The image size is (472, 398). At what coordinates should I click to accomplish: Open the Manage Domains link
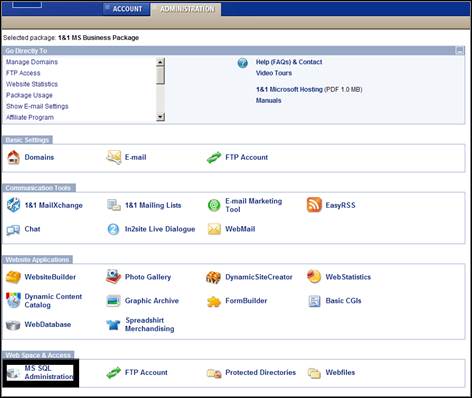coord(32,62)
